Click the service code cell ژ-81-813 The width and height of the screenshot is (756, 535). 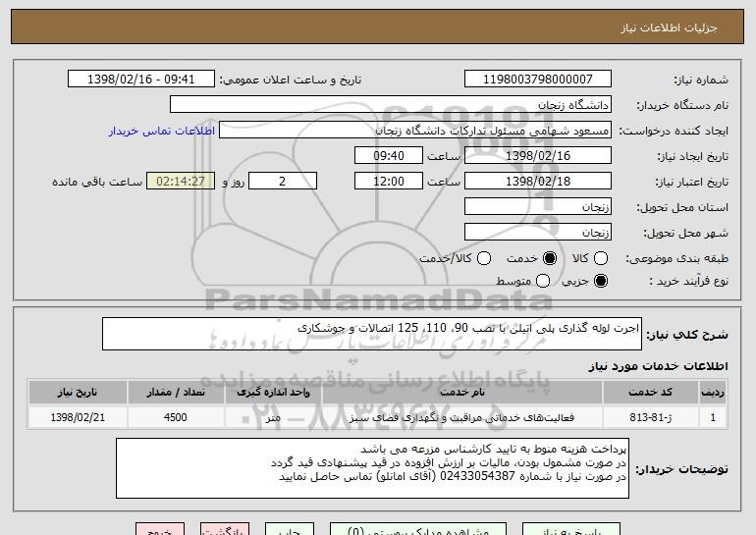(x=650, y=417)
